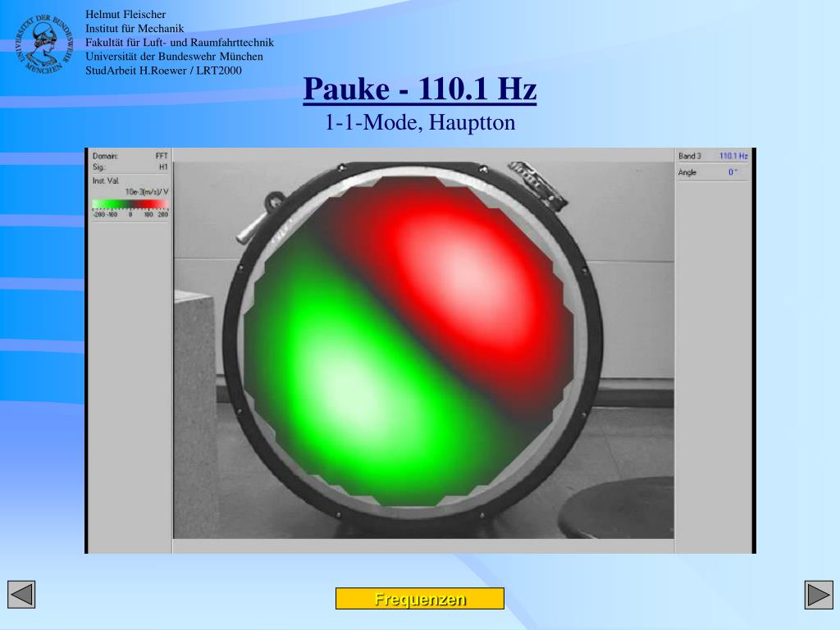Click the Universität der Bundeswehr logo
The image size is (840, 630).
43,44
